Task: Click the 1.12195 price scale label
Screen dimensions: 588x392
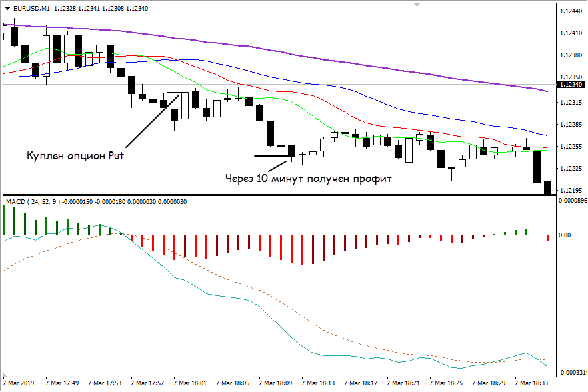Action: click(x=571, y=191)
